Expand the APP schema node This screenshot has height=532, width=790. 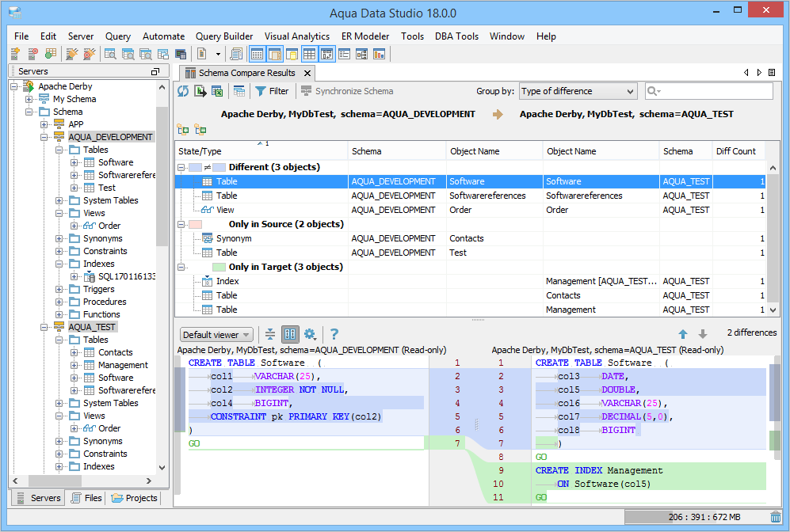(x=44, y=124)
